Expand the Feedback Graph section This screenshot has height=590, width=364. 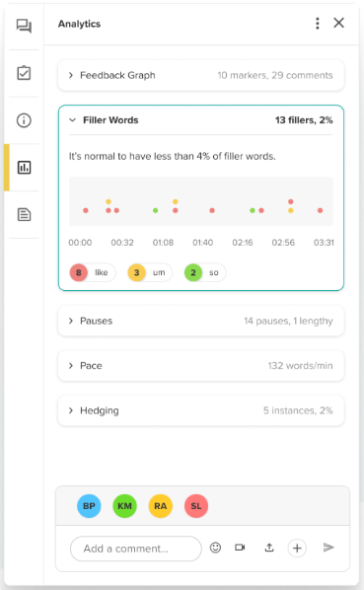(201, 75)
